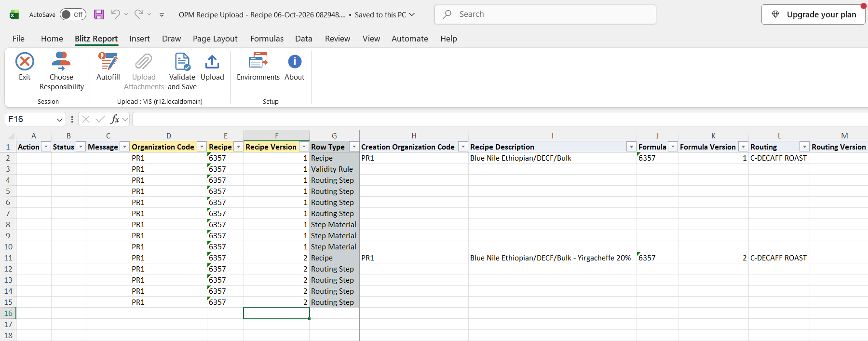Select Step Material cell in row 10
This screenshot has height=341, width=868.
pyautogui.click(x=334, y=246)
